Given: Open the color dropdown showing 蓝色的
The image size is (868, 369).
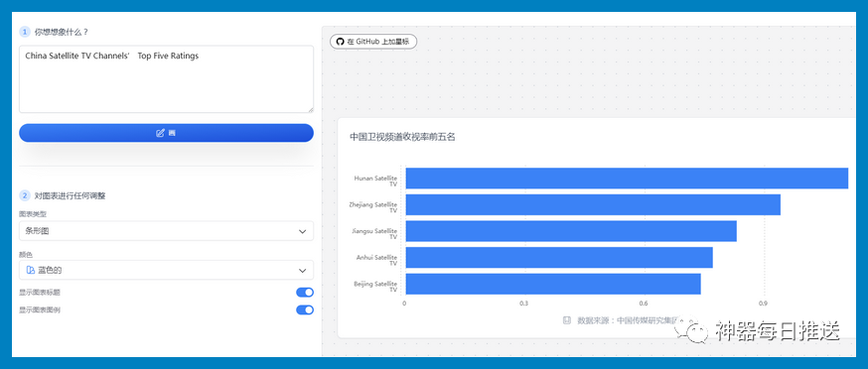Looking at the screenshot, I should pos(166,270).
